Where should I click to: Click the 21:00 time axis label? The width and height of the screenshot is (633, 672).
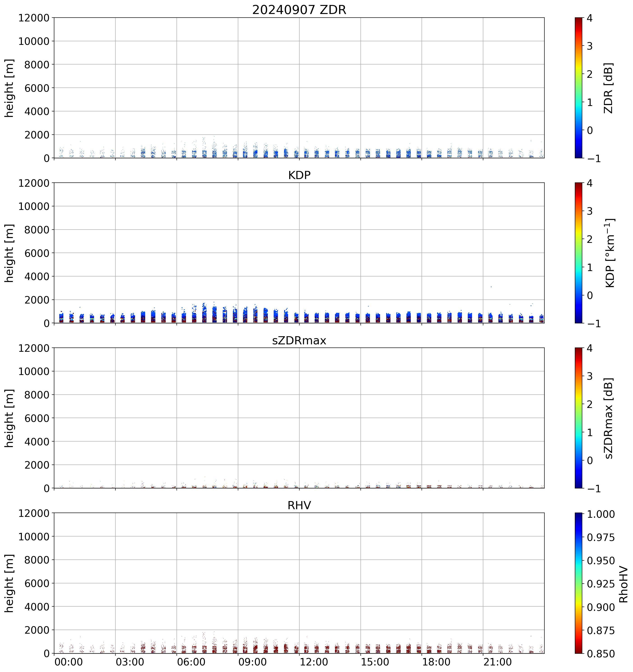click(x=498, y=662)
